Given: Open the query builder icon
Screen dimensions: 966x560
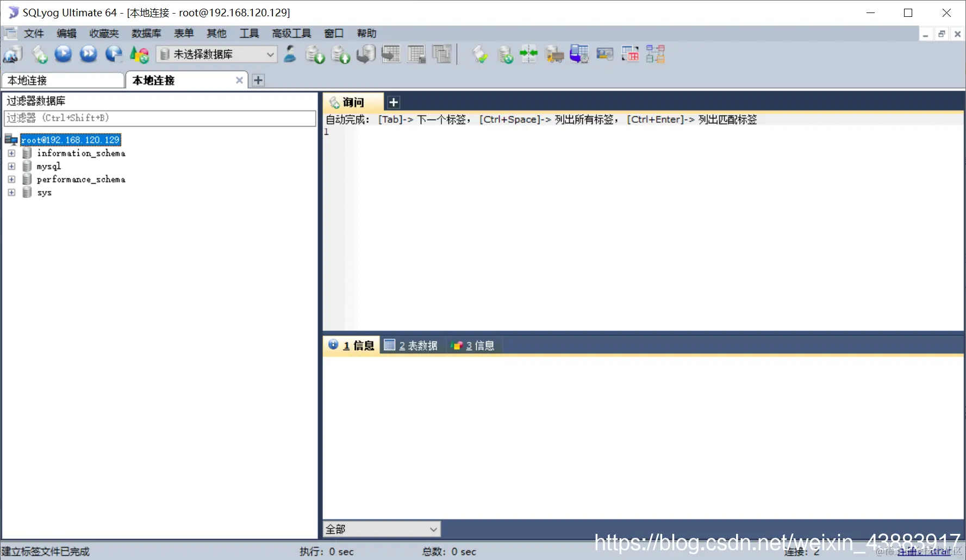Looking at the screenshot, I should [x=630, y=54].
